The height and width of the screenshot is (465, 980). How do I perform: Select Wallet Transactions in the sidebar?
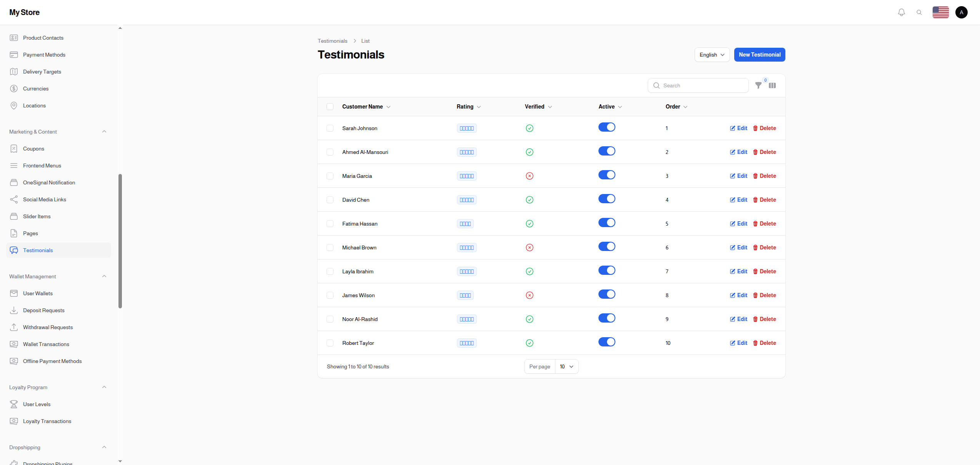(x=46, y=344)
